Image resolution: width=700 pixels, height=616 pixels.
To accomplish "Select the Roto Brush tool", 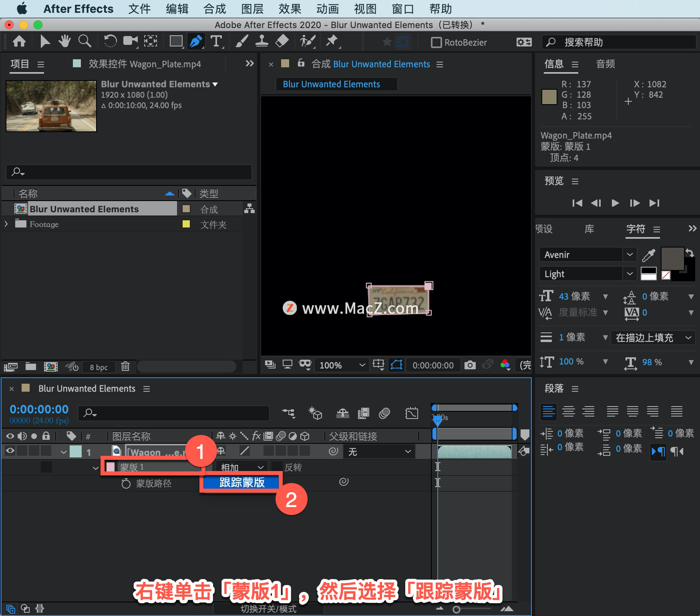I will [308, 41].
